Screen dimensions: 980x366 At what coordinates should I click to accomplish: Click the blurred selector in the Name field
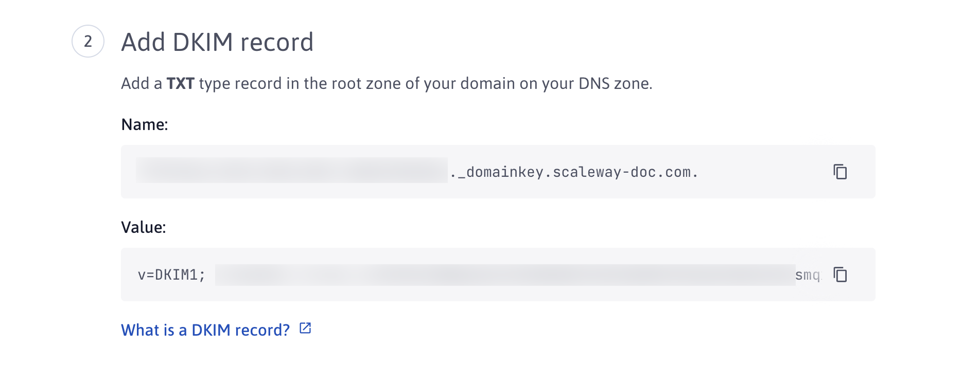(x=291, y=171)
